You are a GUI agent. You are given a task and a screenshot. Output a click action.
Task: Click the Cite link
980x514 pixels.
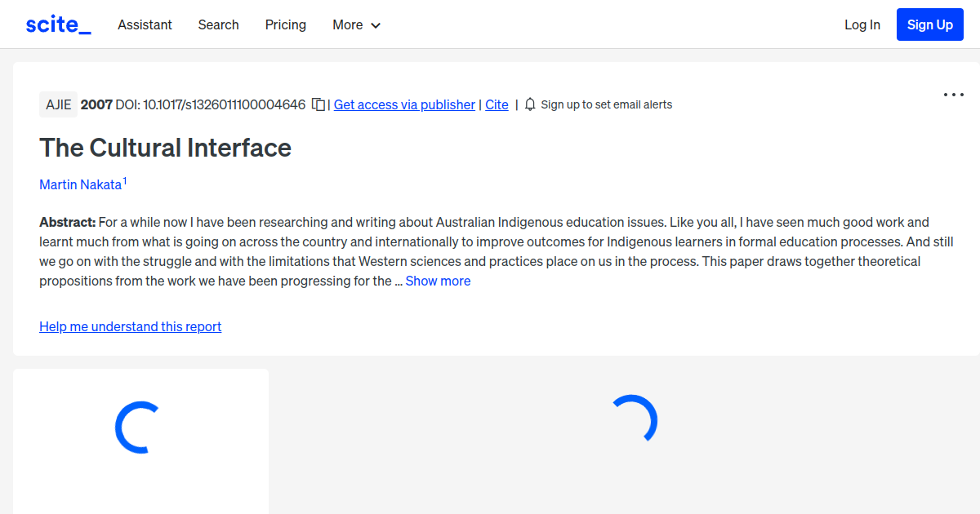497,104
